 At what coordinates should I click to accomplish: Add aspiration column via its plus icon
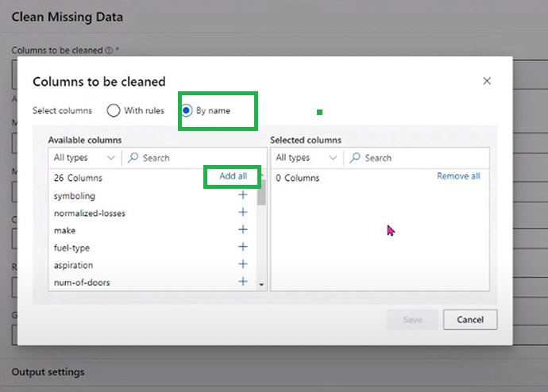click(x=243, y=265)
